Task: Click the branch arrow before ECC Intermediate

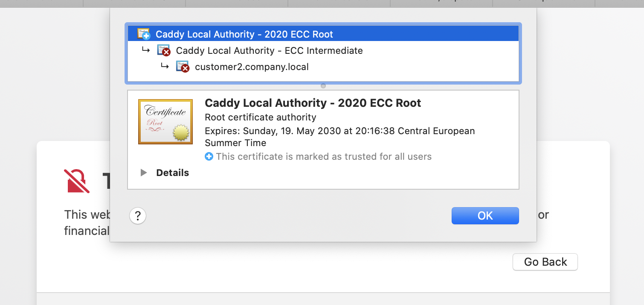Action: click(146, 50)
